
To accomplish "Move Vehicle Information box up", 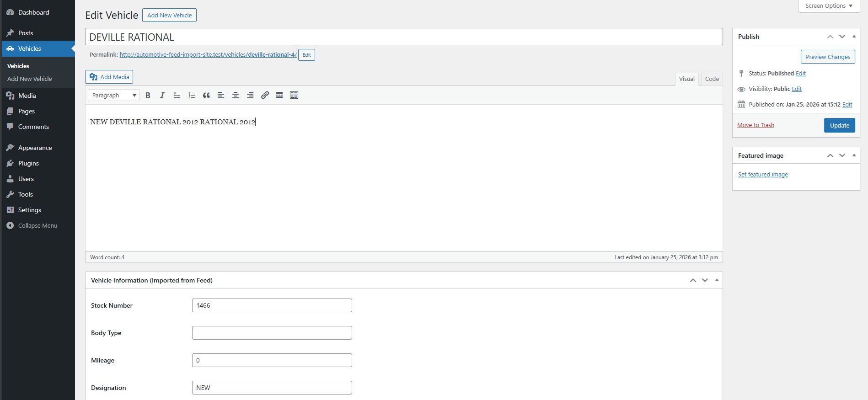I will (693, 280).
